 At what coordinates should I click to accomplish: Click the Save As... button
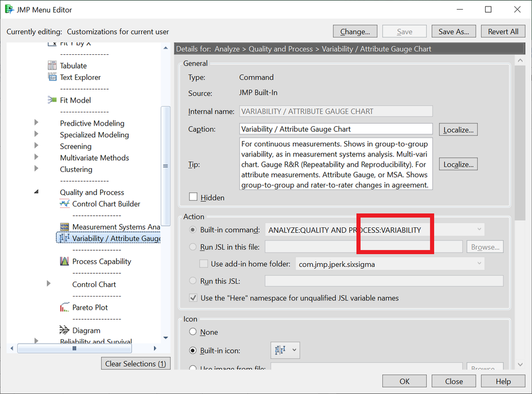coord(454,31)
